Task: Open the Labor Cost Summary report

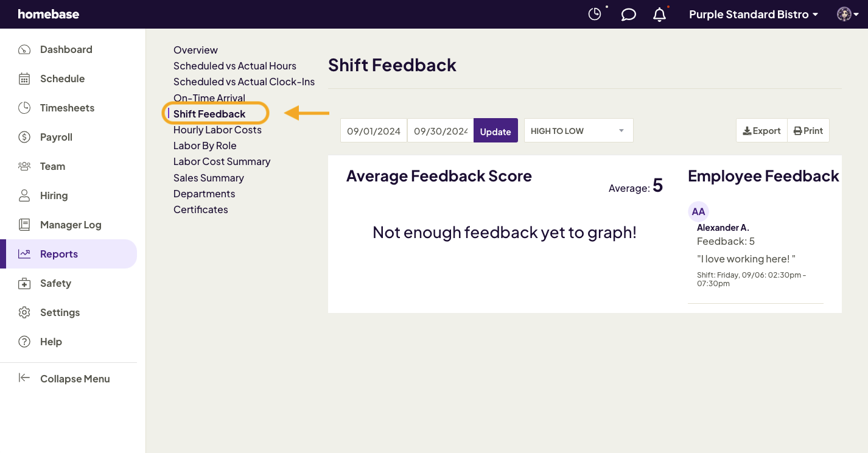Action: pos(222,161)
